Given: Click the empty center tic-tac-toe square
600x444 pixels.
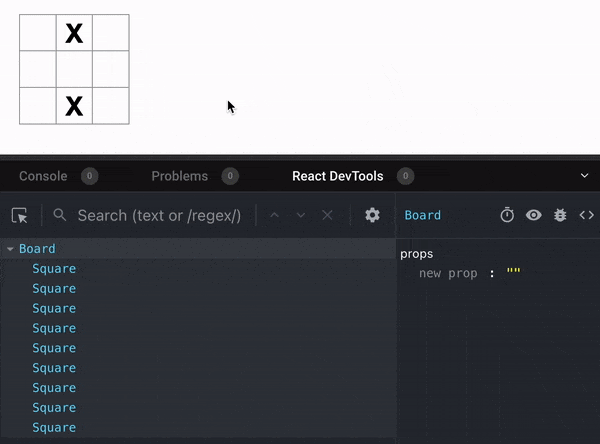Looking at the screenshot, I should (x=74, y=69).
